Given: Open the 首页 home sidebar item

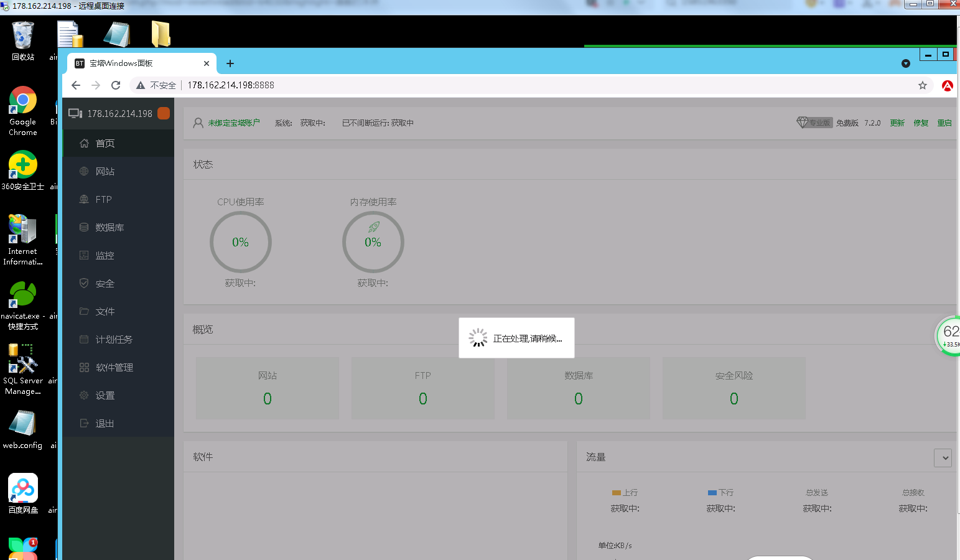Looking at the screenshot, I should tap(118, 143).
